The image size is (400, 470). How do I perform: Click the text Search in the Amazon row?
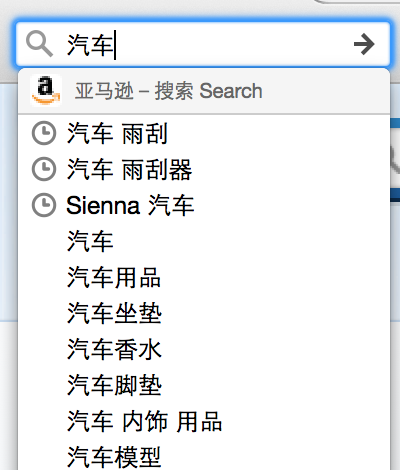[231, 91]
